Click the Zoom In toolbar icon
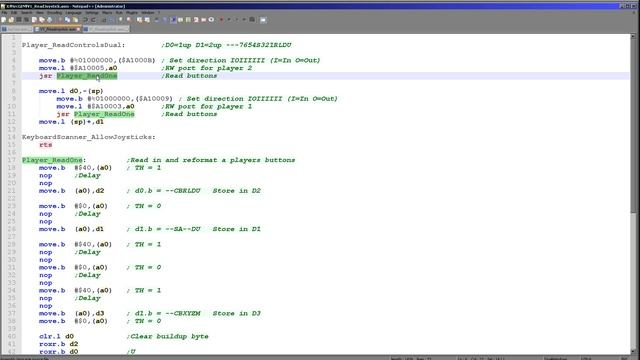The width and height of the screenshot is (640, 360). pyautogui.click(x=121, y=20)
